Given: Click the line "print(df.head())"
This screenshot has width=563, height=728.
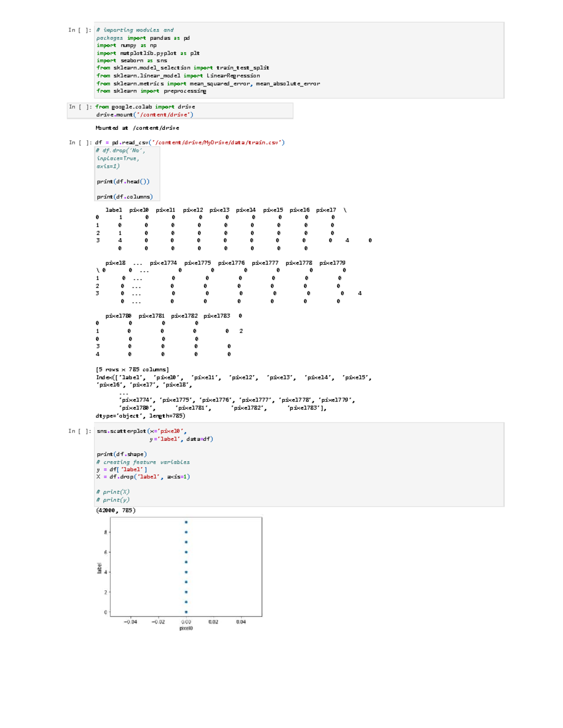Looking at the screenshot, I should (123, 181).
